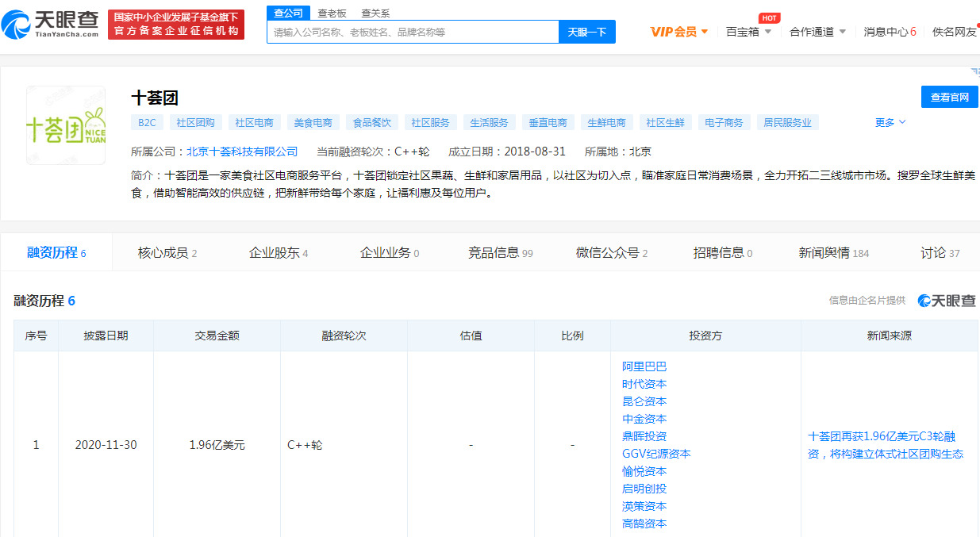Click the company name search input field
Image resolution: width=980 pixels, height=537 pixels.
(413, 32)
